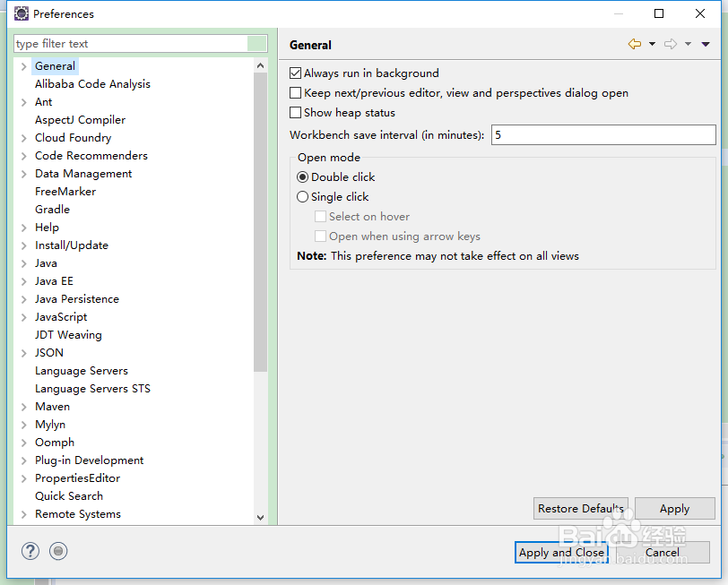This screenshot has height=585, width=728.
Task: Enable Show heap status checkbox
Action: coord(295,113)
